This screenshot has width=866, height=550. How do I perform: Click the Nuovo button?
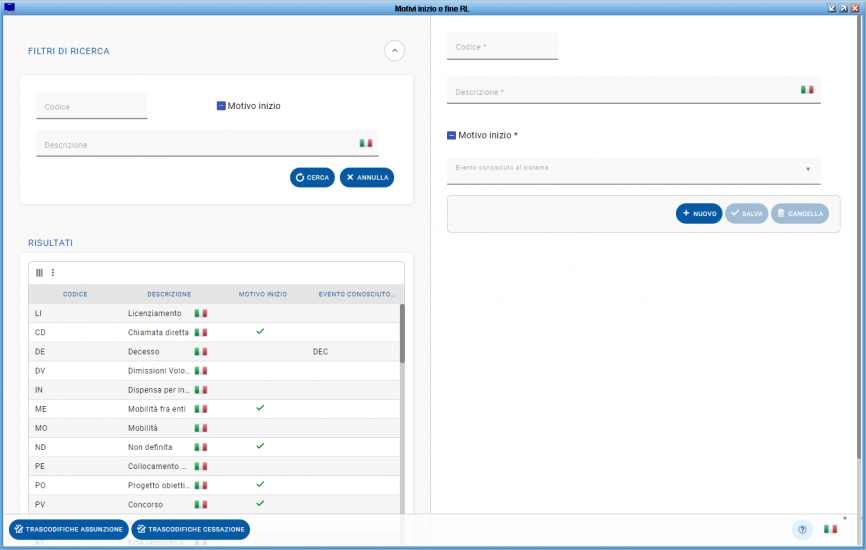[x=699, y=213]
